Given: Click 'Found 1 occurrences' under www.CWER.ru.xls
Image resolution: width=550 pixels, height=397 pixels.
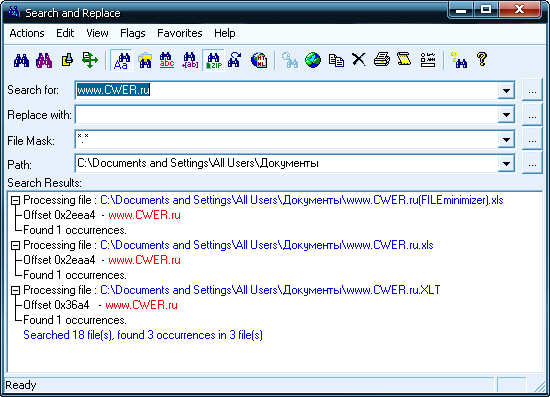Looking at the screenshot, I should (75, 275).
